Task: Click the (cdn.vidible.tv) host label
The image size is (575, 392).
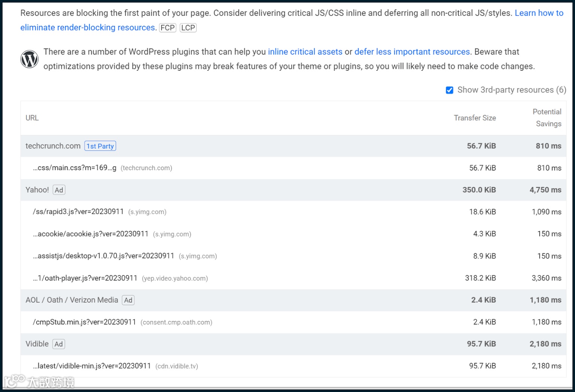Action: coord(177,366)
